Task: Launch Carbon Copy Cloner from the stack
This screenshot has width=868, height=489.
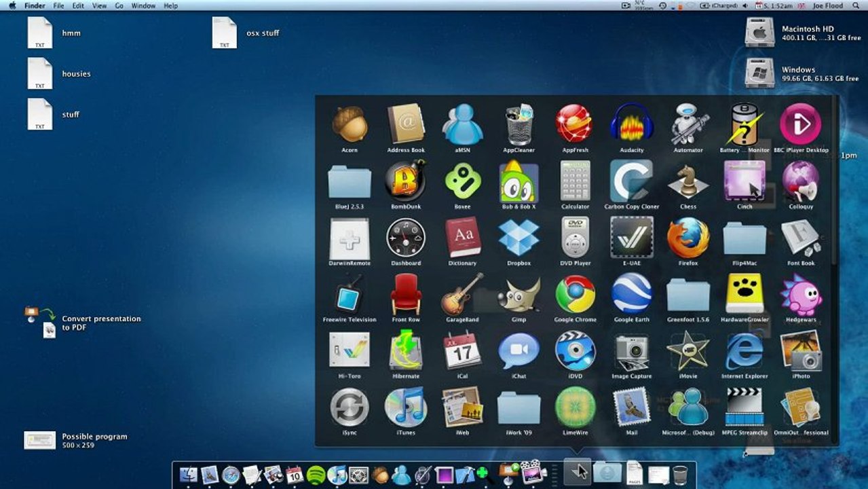Action: pyautogui.click(x=632, y=180)
